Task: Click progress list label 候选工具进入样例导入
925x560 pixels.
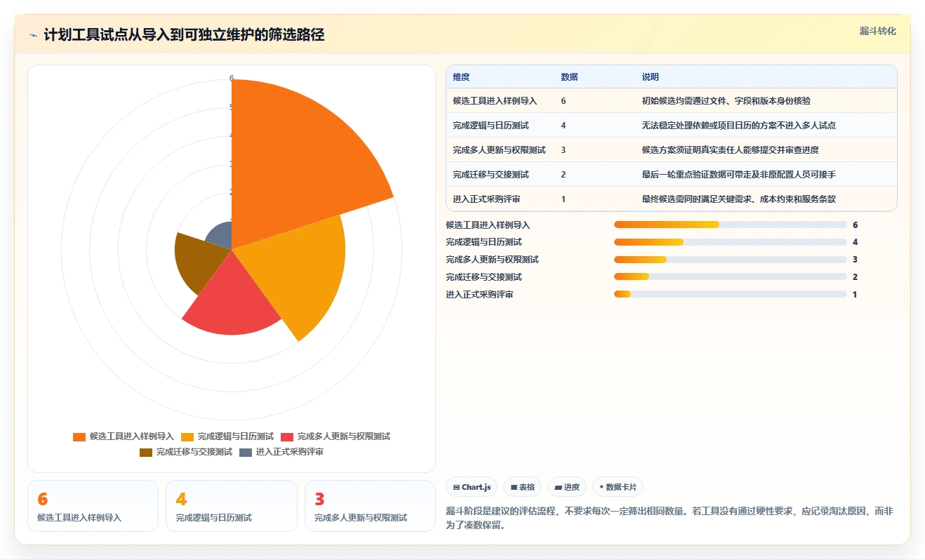Action: (488, 225)
